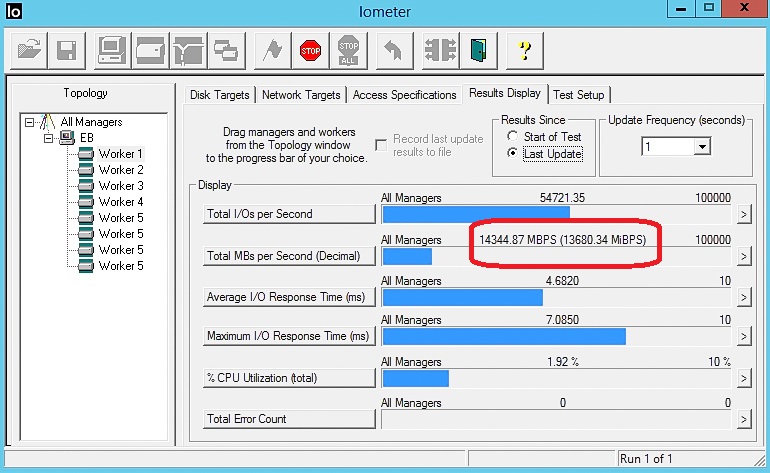This screenshot has height=473, width=770.
Task: Stop All tests icon
Action: pyautogui.click(x=348, y=50)
